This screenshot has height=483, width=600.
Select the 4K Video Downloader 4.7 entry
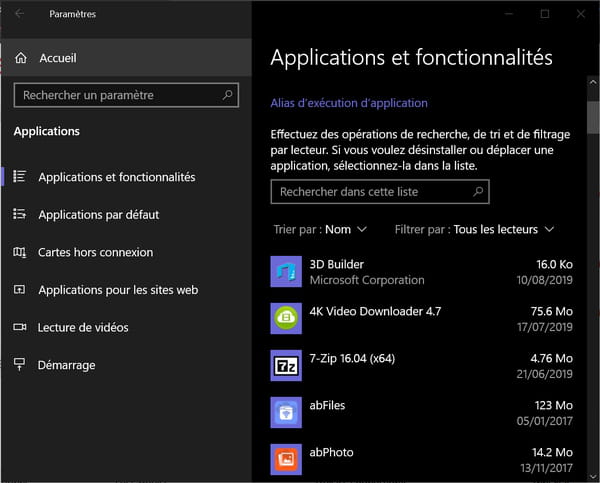375,311
